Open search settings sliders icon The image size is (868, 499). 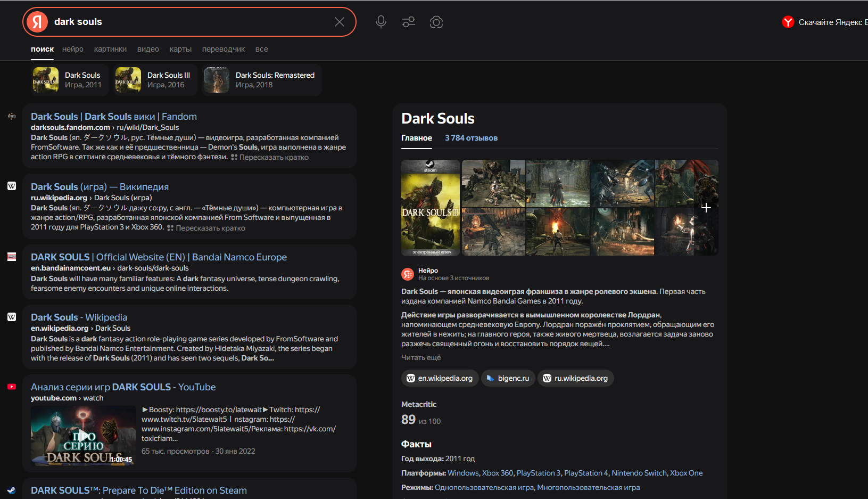point(409,22)
